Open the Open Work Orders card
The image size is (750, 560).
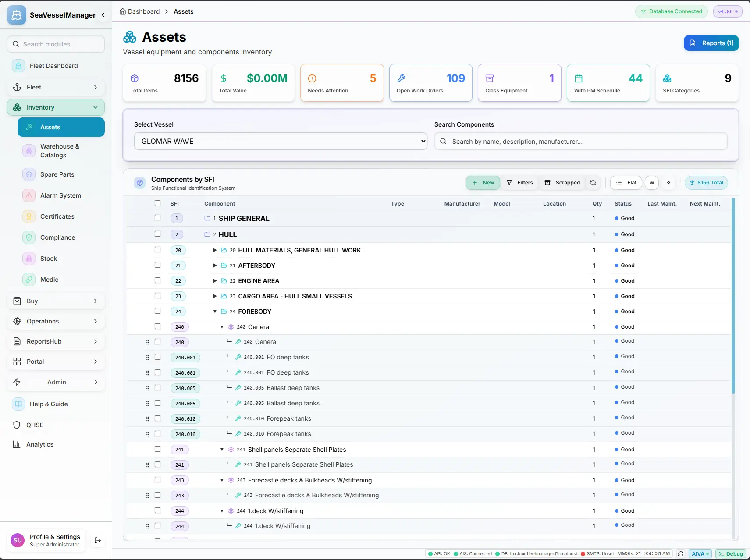pyautogui.click(x=430, y=83)
